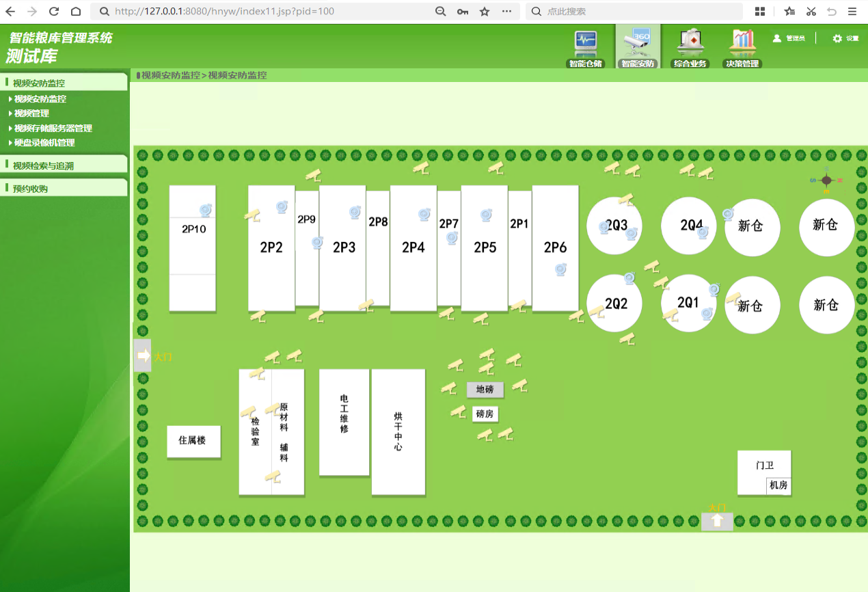
Task: Open 视频存储服务器管理 menu item
Action: [x=53, y=129]
